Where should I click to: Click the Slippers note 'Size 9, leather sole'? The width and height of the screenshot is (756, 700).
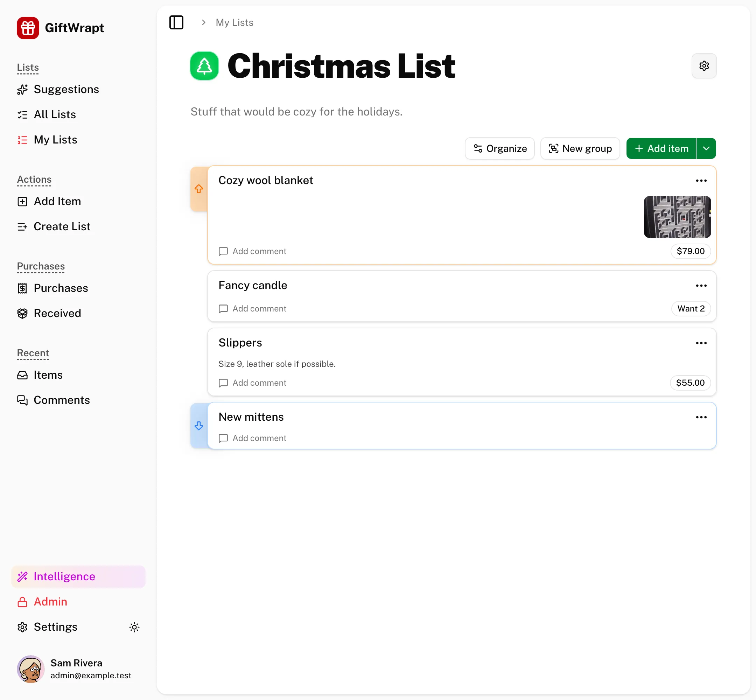277,364
